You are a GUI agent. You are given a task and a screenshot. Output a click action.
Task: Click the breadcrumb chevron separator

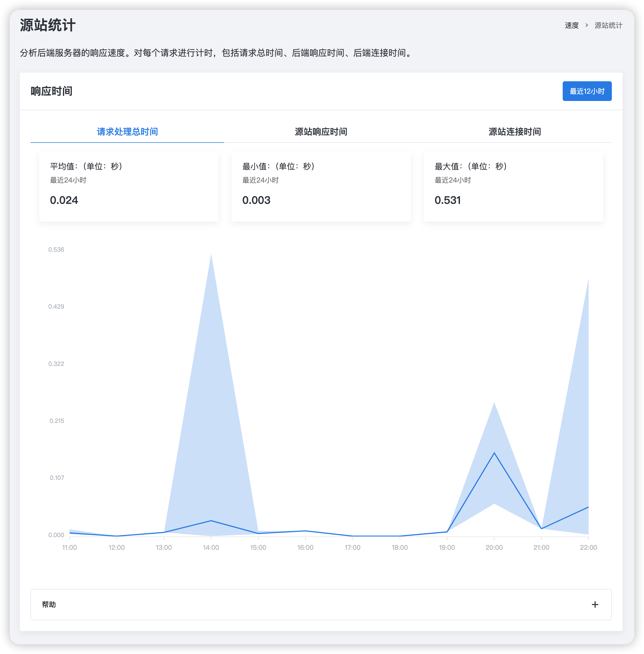(586, 25)
